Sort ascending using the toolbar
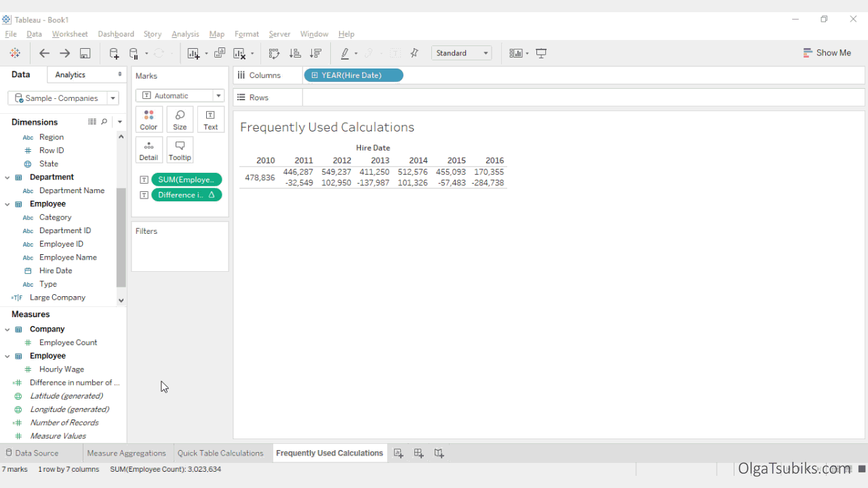This screenshot has width=868, height=488. [295, 53]
